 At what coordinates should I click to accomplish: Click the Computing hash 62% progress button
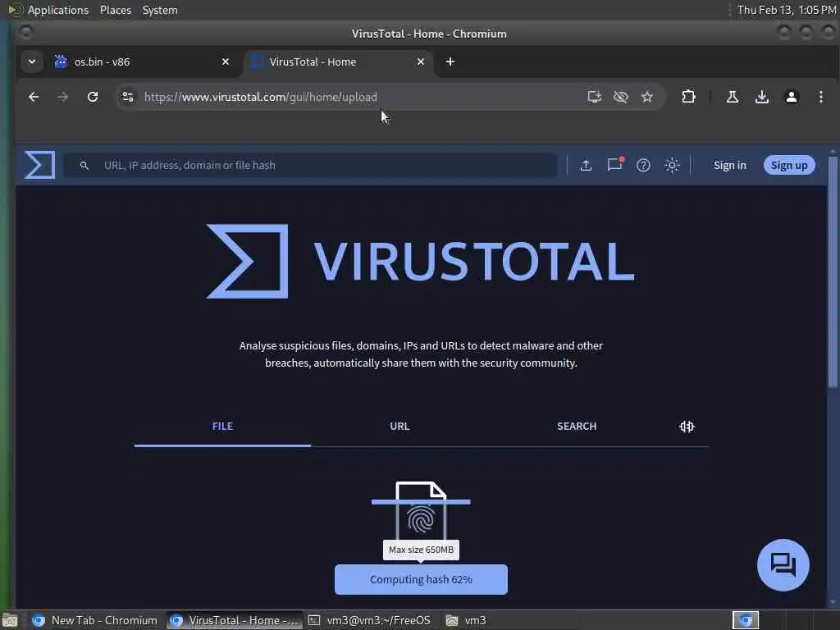(x=421, y=580)
